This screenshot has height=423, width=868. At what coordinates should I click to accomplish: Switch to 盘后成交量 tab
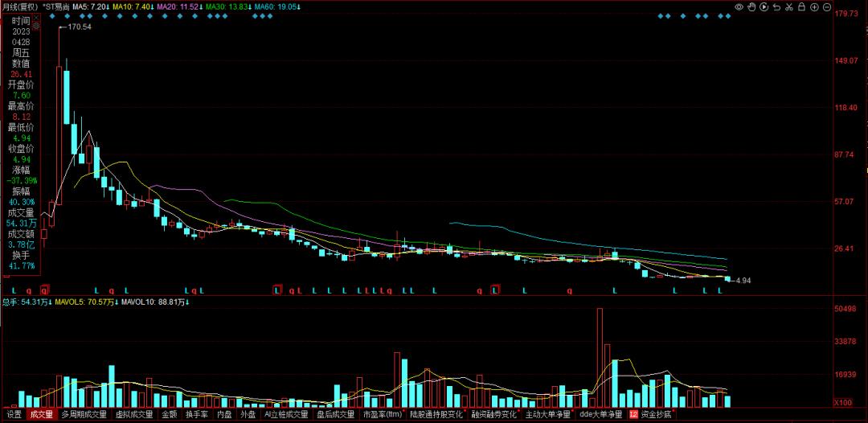pos(335,414)
